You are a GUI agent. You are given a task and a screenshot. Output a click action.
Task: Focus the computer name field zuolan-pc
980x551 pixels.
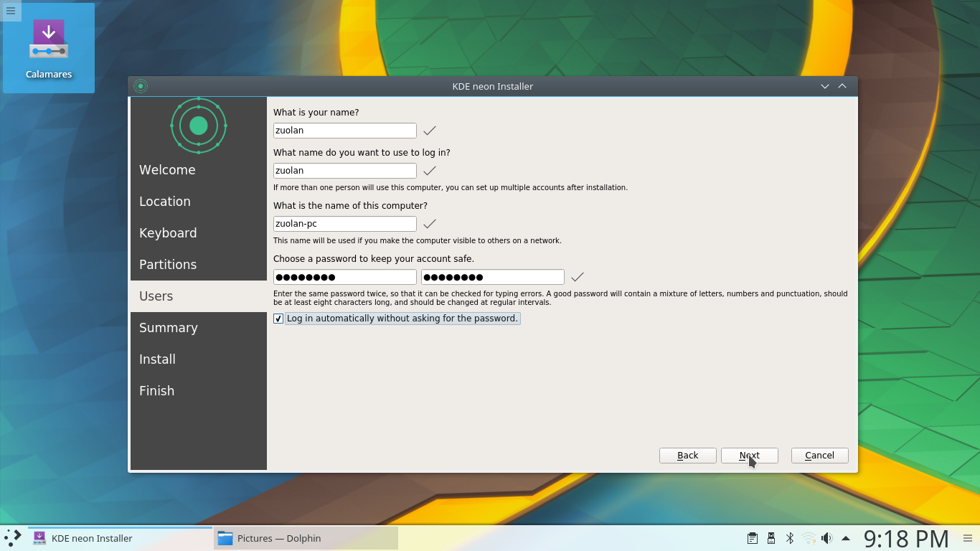[345, 224]
